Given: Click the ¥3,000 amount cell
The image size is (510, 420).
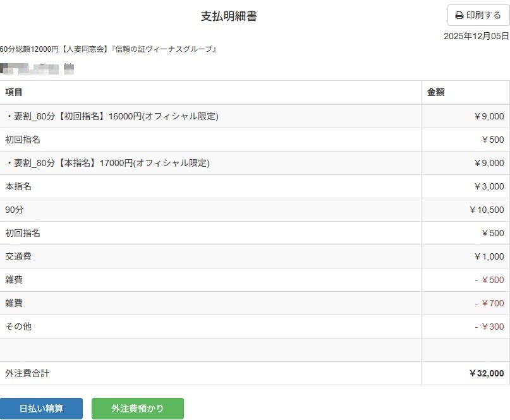Looking at the screenshot, I should [489, 186].
